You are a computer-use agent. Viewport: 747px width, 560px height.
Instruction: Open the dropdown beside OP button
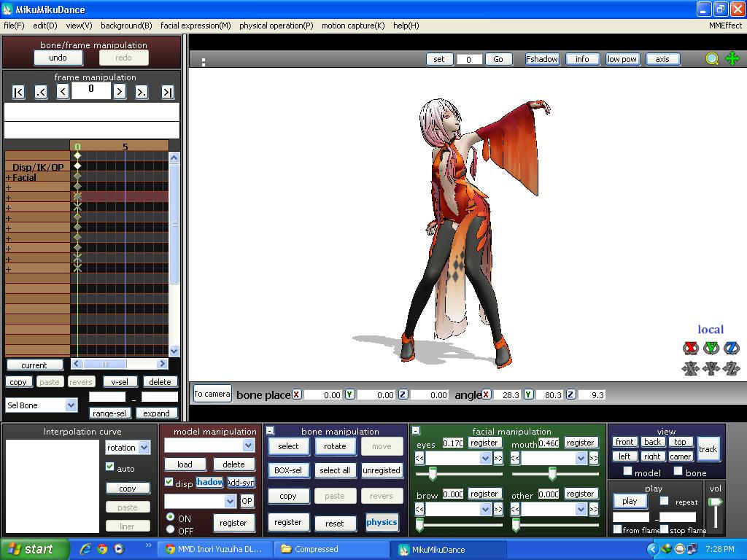click(230, 501)
